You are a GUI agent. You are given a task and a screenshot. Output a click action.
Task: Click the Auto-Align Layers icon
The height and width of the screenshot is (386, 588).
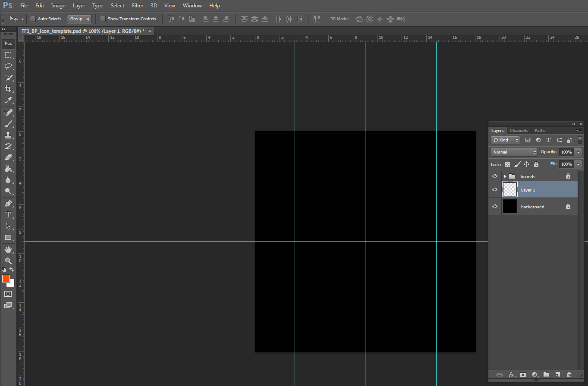click(x=317, y=19)
